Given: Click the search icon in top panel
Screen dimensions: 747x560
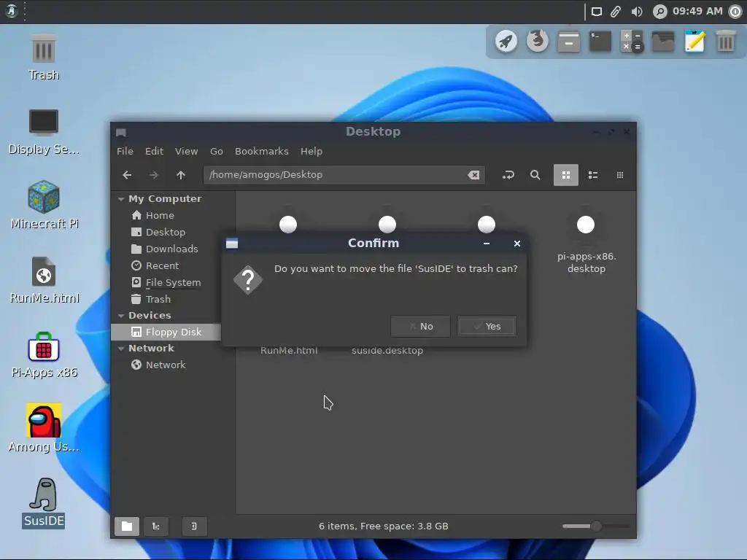Looking at the screenshot, I should [x=659, y=12].
